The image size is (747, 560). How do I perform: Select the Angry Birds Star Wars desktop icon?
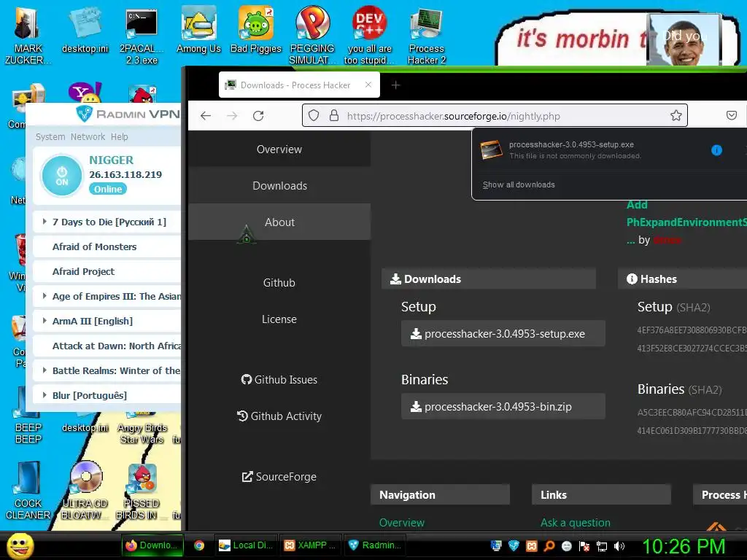[142, 429]
